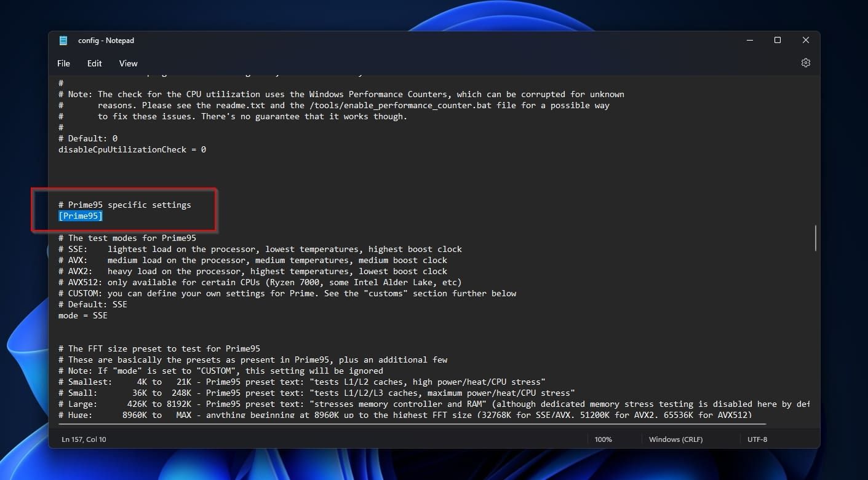Click the '# Prime95 specific settings' comment
This screenshot has width=868, height=480.
125,205
